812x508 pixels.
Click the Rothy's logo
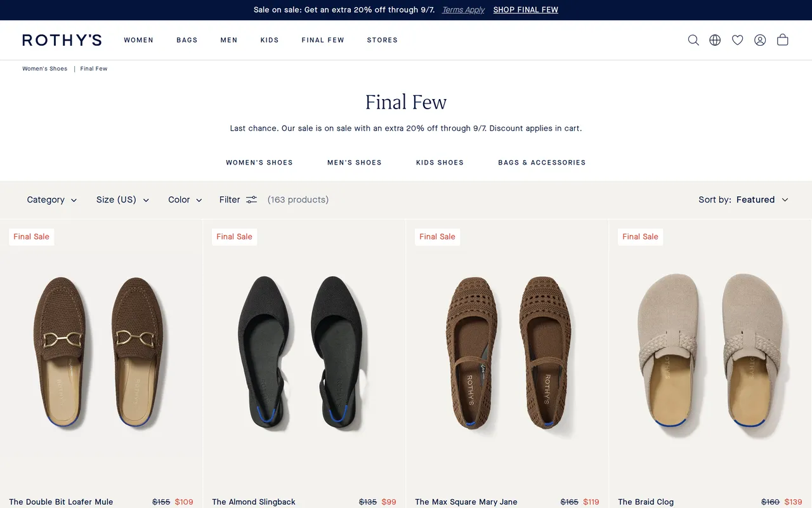(62, 40)
